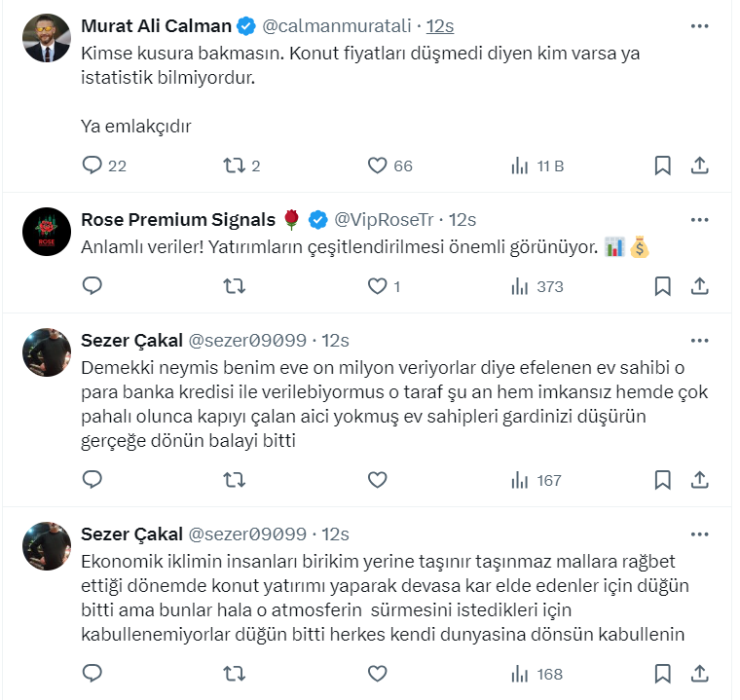Like the Rose Premium Signals tweet
Viewport: 740px width, 700px height.
[378, 286]
